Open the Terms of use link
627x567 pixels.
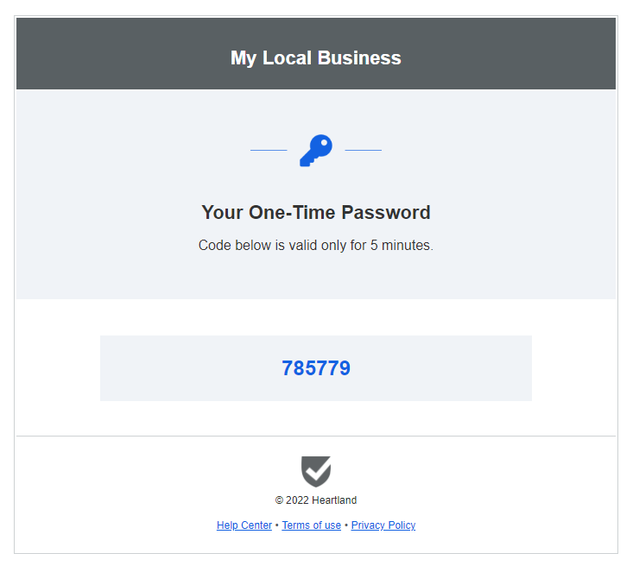coord(311,525)
